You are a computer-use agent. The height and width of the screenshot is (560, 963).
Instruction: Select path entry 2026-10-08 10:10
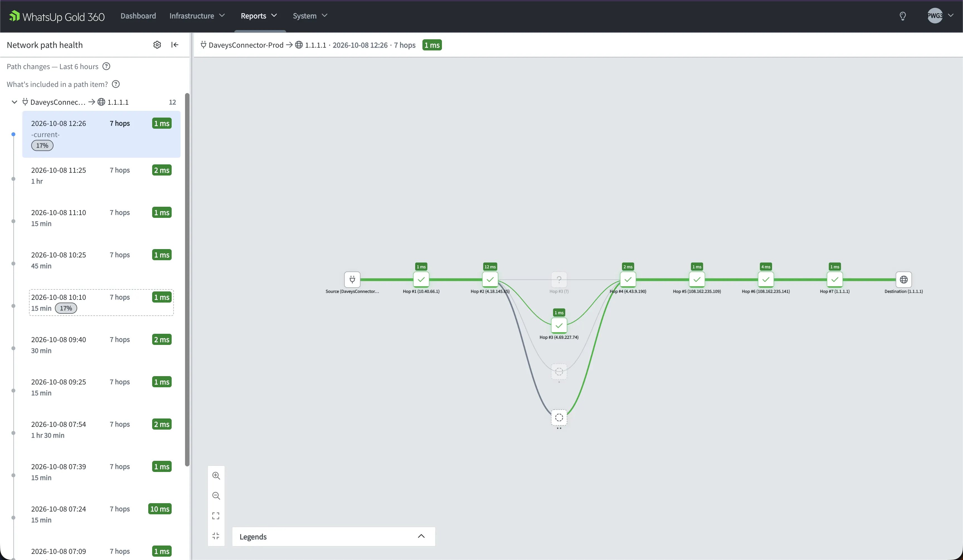click(101, 303)
